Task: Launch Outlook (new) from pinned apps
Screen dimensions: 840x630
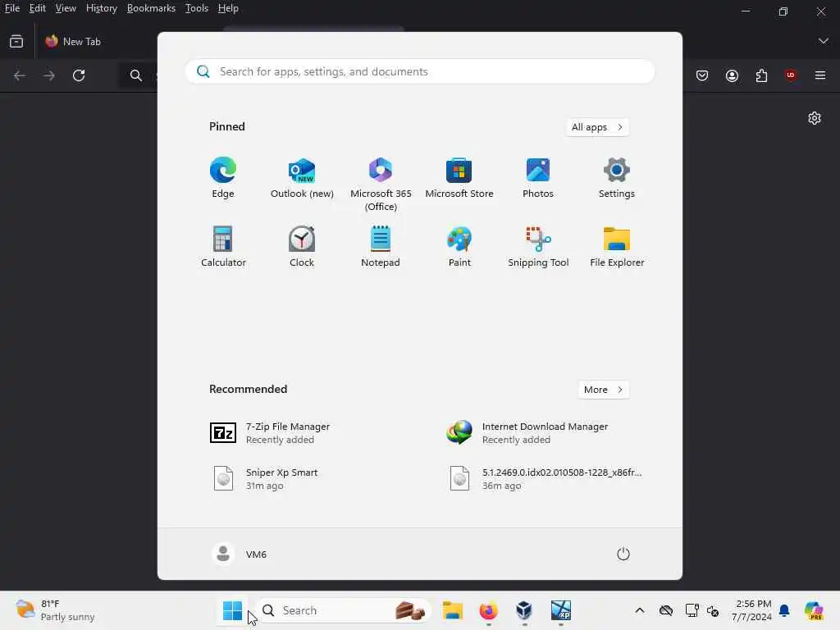Action: (302, 178)
